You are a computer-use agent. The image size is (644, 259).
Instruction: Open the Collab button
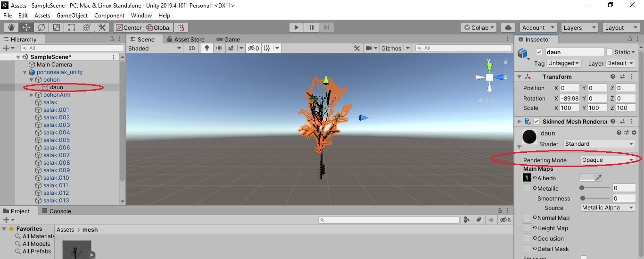pos(479,27)
